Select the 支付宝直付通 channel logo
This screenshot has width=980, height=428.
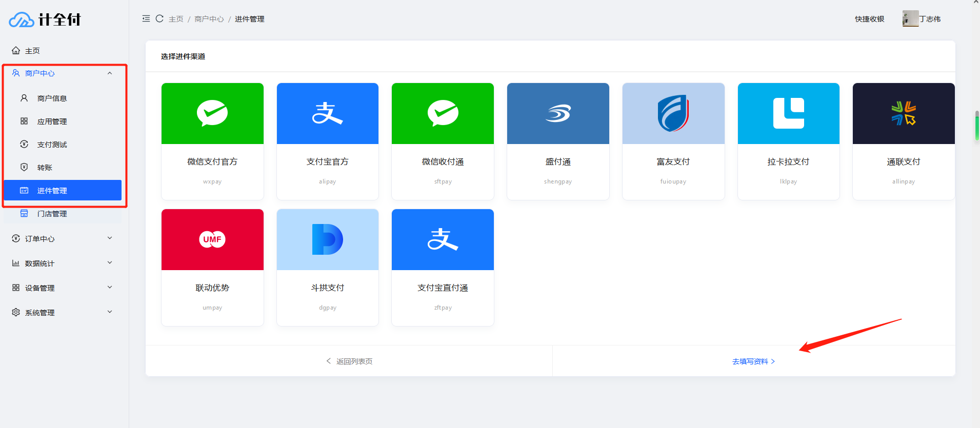tap(443, 239)
